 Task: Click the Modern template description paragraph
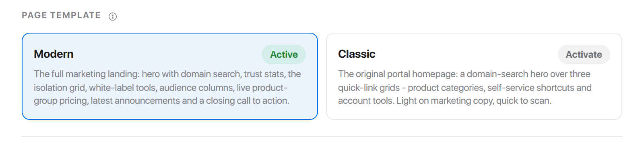(x=167, y=87)
